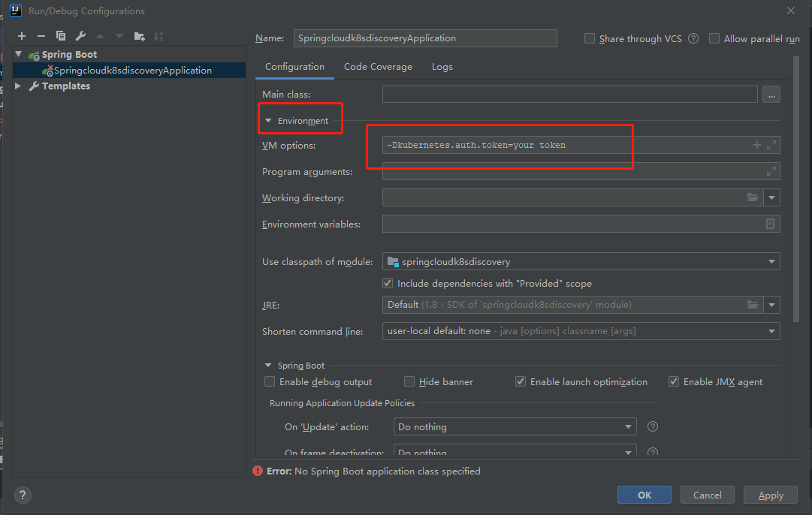Check Hide banner option
The image size is (812, 515).
click(x=409, y=381)
